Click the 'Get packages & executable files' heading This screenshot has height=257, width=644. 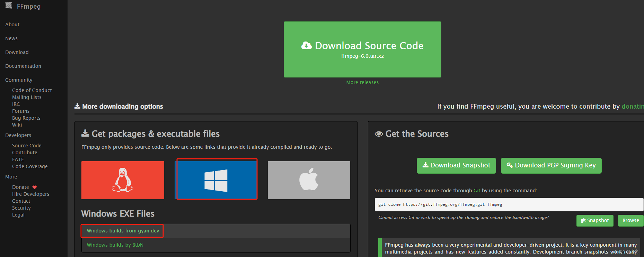(x=156, y=134)
